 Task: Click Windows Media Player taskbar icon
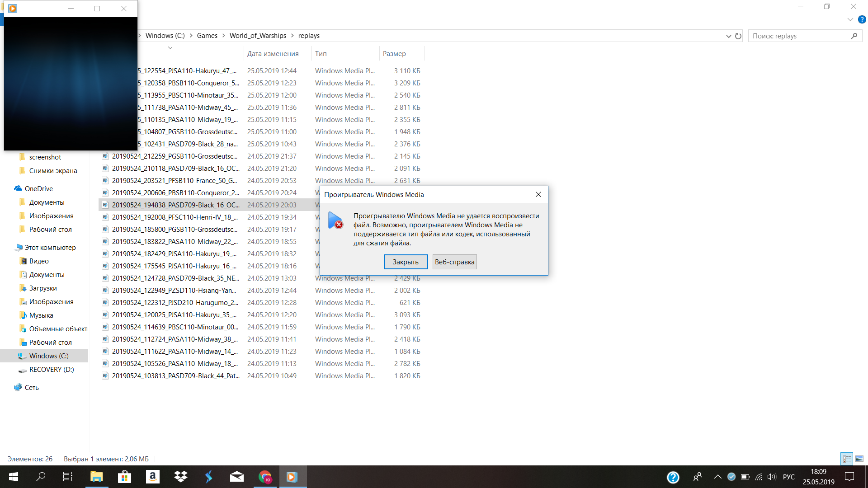(292, 477)
